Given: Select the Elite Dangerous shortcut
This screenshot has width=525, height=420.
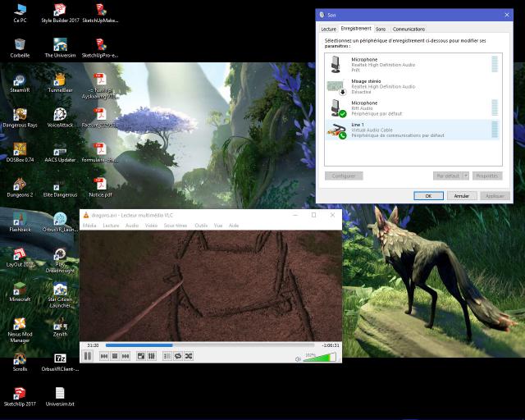Looking at the screenshot, I should tap(60, 188).
